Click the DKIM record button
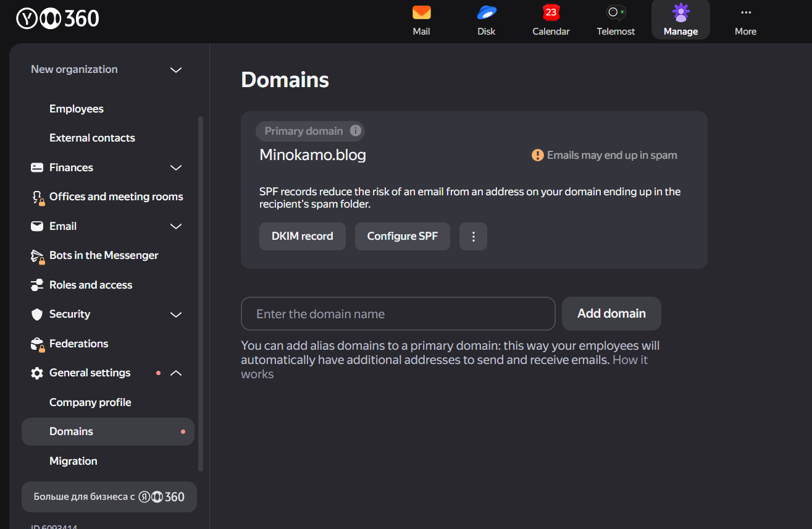 [302, 237]
